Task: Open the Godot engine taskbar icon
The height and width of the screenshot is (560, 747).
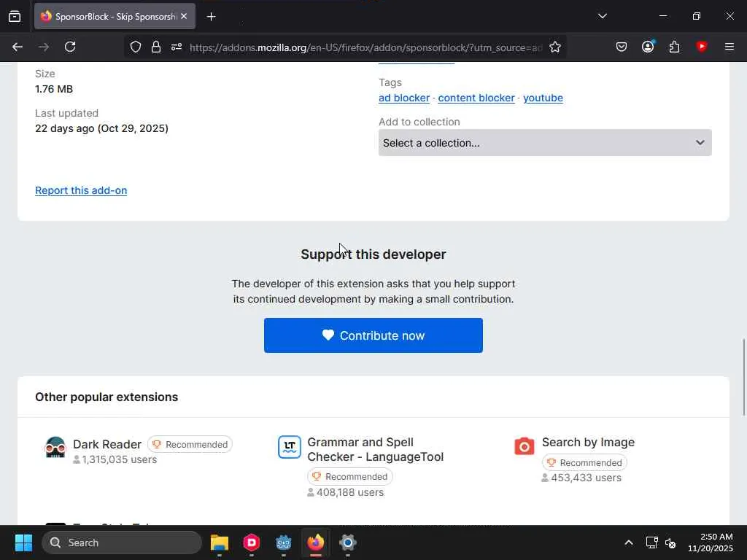Action: pyautogui.click(x=284, y=542)
